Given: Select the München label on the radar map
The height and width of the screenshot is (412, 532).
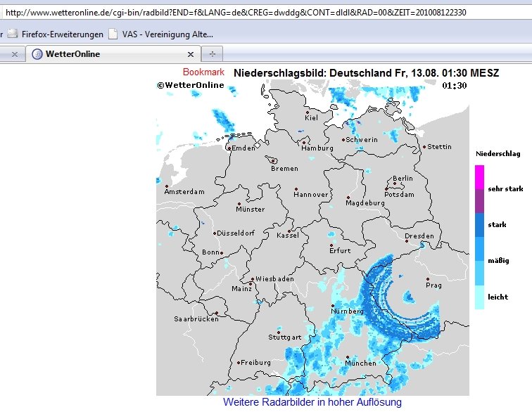Looking at the screenshot, I should point(360,363).
